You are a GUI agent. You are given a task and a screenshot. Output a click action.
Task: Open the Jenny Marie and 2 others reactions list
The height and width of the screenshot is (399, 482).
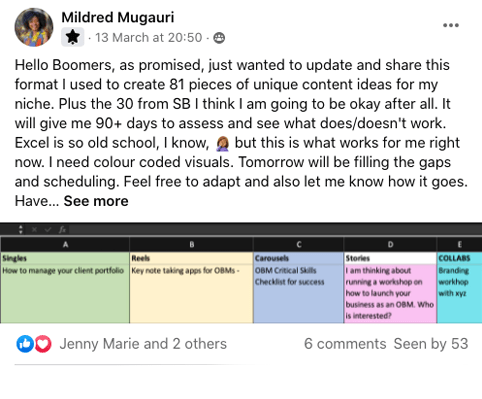143,344
